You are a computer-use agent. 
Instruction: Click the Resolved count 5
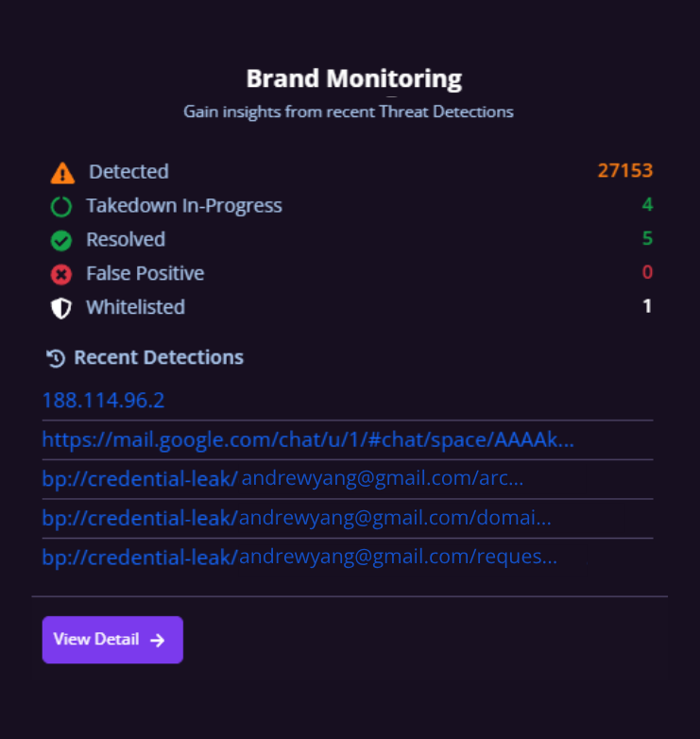pos(647,239)
